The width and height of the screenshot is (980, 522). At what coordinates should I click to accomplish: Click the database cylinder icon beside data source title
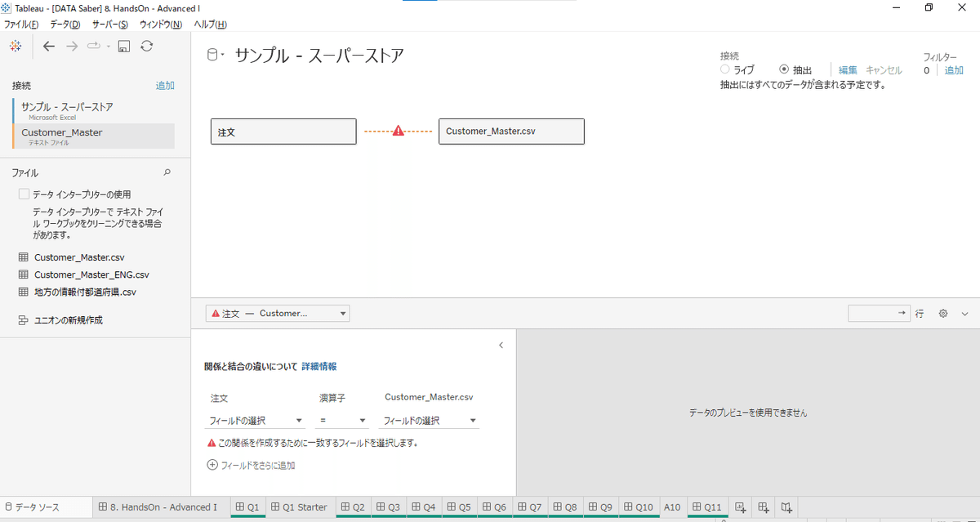[212, 56]
